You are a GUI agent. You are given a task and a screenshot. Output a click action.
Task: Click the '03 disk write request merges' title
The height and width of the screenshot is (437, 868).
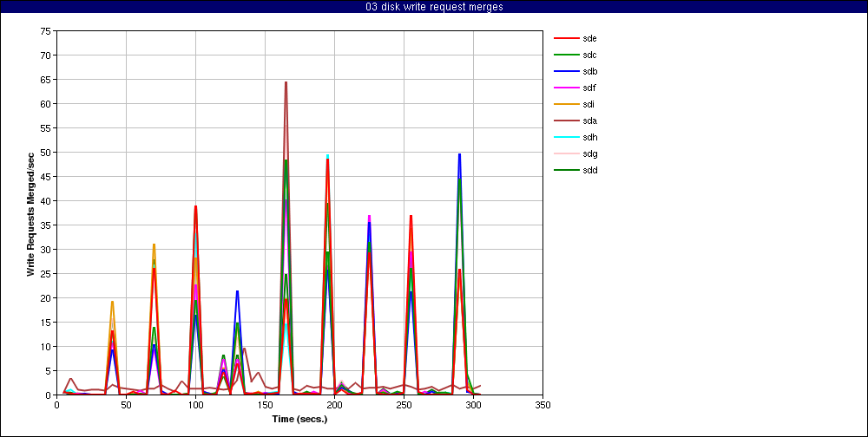[x=434, y=7]
